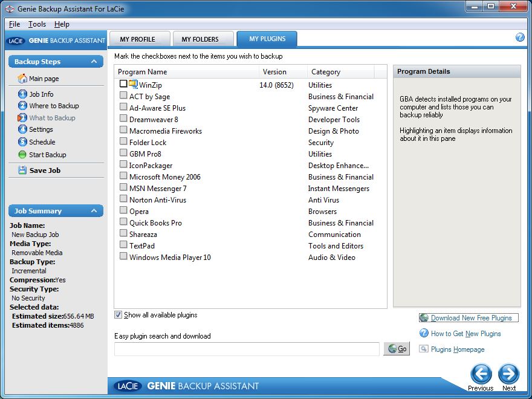Uncheck Show all available plugins
532x399 pixels.
click(118, 315)
